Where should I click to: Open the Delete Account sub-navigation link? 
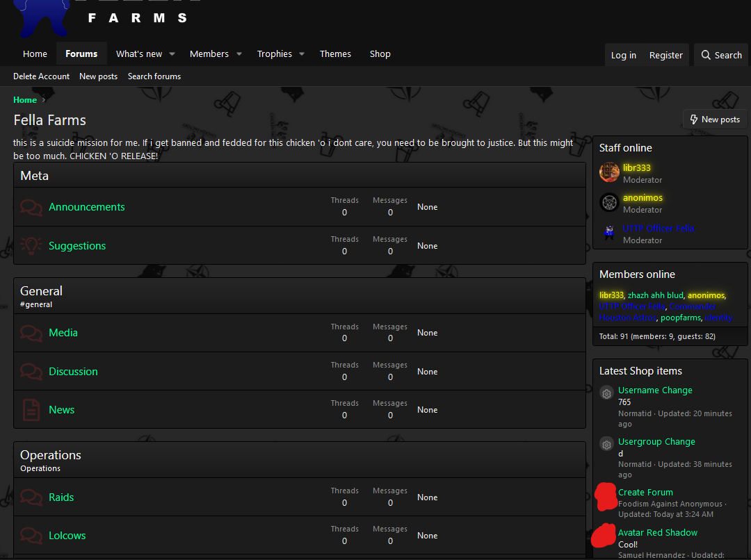(x=41, y=76)
